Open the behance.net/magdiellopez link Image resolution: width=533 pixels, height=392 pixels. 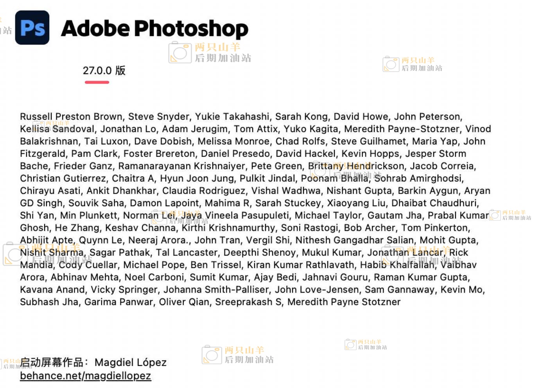pyautogui.click(x=85, y=376)
